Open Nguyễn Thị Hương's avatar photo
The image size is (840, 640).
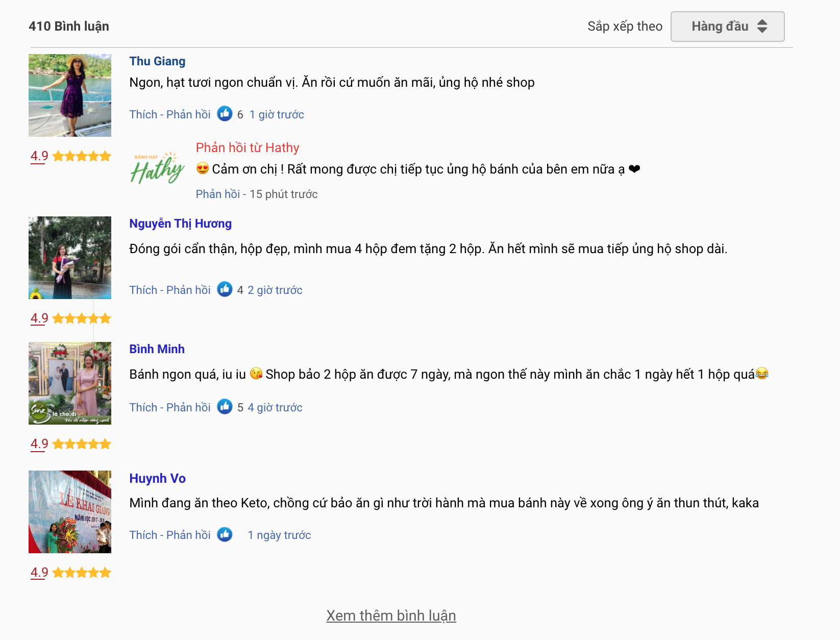70,258
